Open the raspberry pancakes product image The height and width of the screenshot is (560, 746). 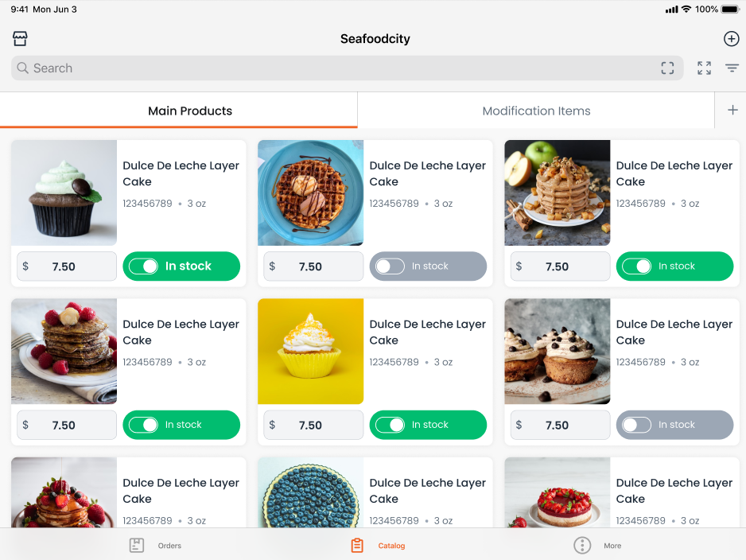[x=64, y=351]
